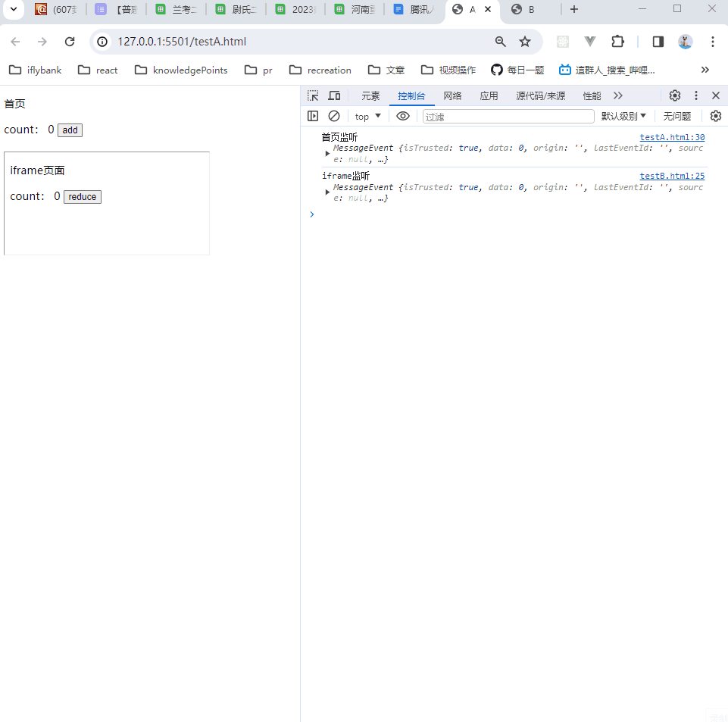Open the DevTools settings gear
The image size is (728, 722).
point(674,95)
